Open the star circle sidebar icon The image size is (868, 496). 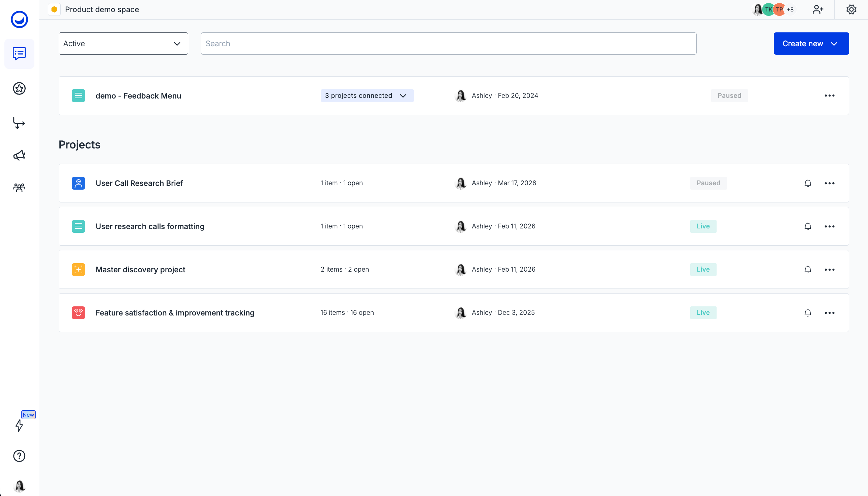[x=20, y=88]
